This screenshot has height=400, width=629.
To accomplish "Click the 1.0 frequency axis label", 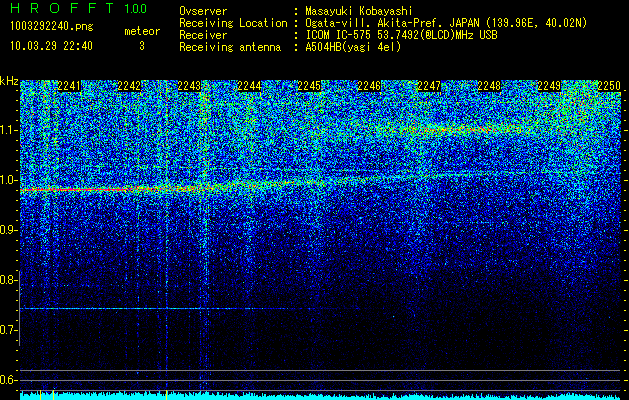I will pos(8,180).
